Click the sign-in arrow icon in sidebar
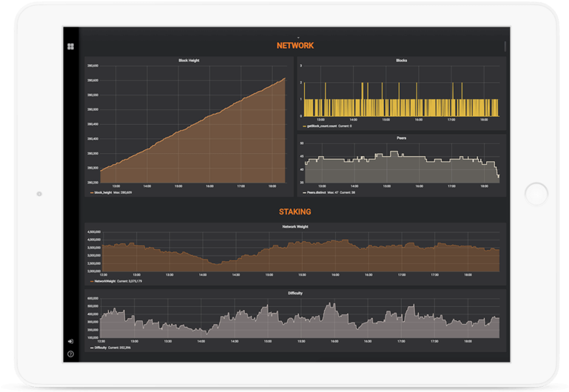 [71, 341]
